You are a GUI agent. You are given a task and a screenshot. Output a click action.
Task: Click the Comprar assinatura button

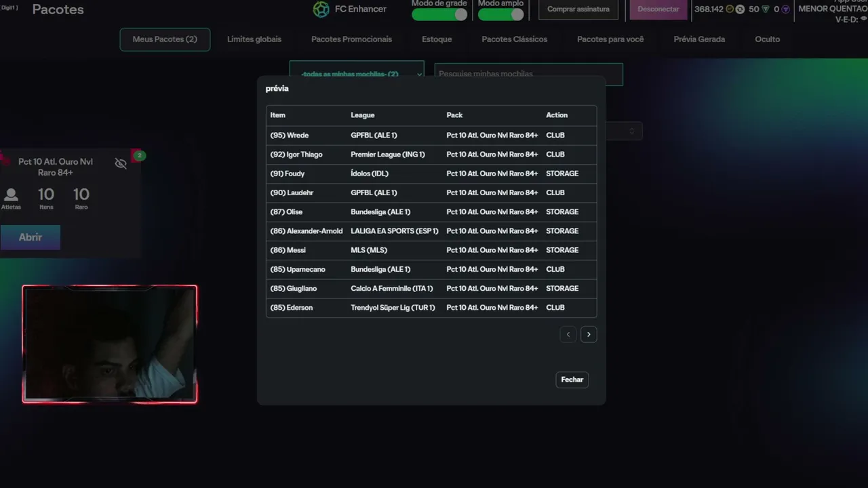click(578, 9)
